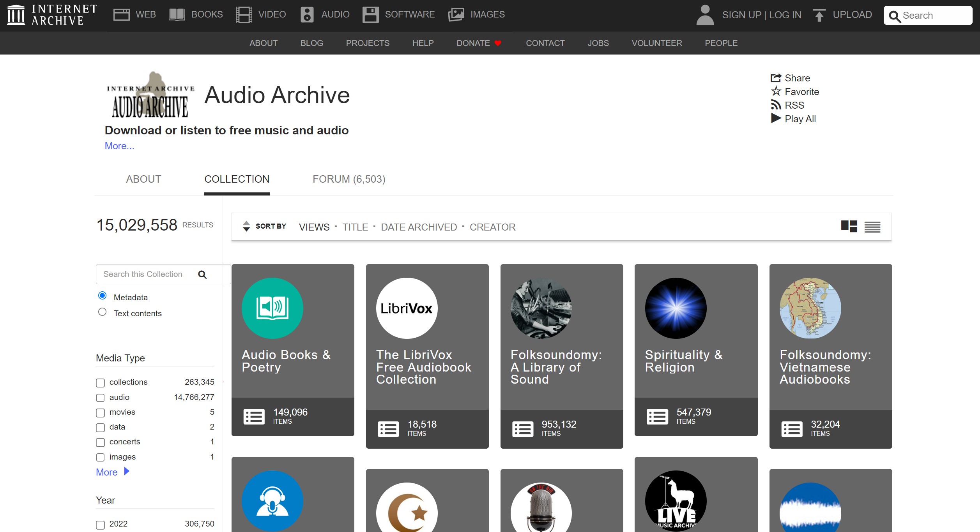Image resolution: width=980 pixels, height=532 pixels.
Task: Open the Audio speaker icon
Action: [x=307, y=15]
